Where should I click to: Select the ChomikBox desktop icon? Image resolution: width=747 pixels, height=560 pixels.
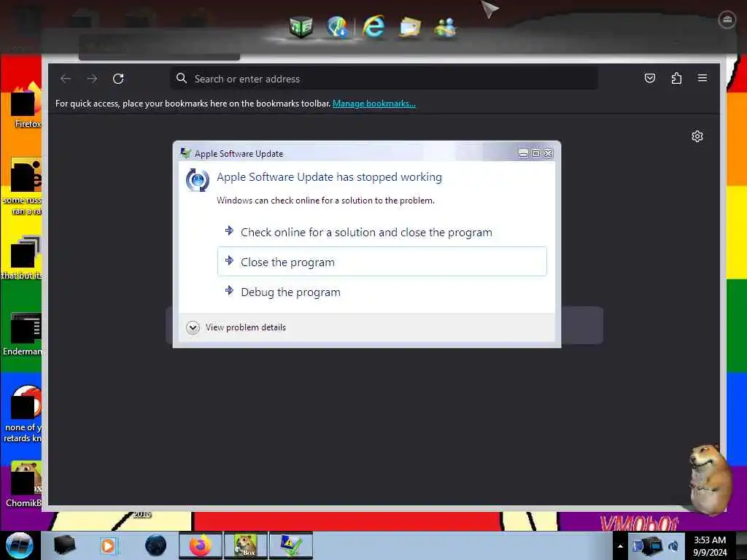[24, 484]
